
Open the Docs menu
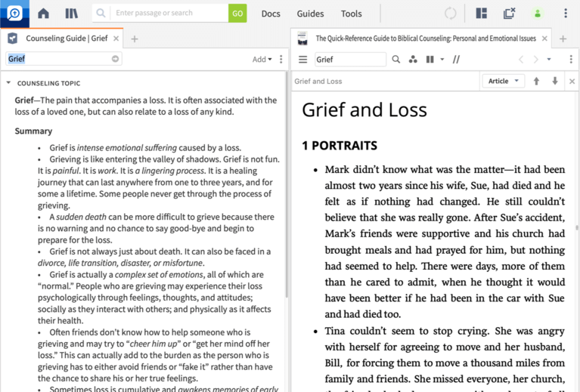pyautogui.click(x=271, y=14)
